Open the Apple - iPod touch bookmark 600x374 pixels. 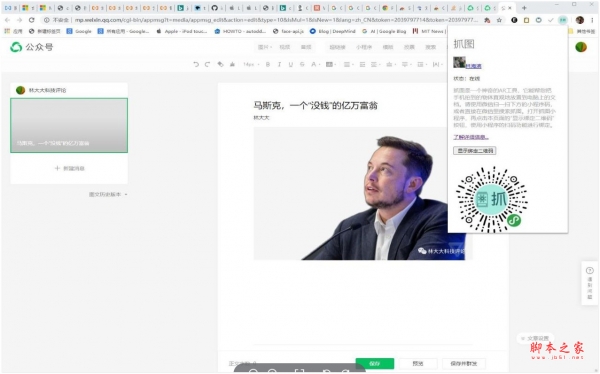(x=182, y=31)
